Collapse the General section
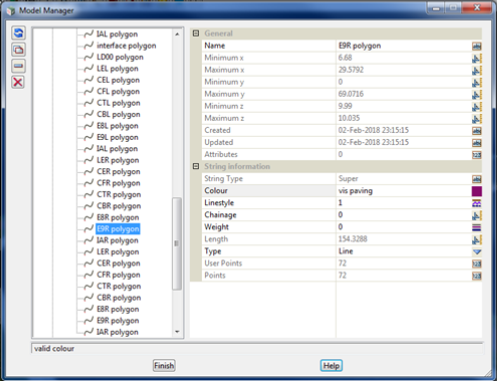This screenshot has width=497, height=381. tap(196, 33)
